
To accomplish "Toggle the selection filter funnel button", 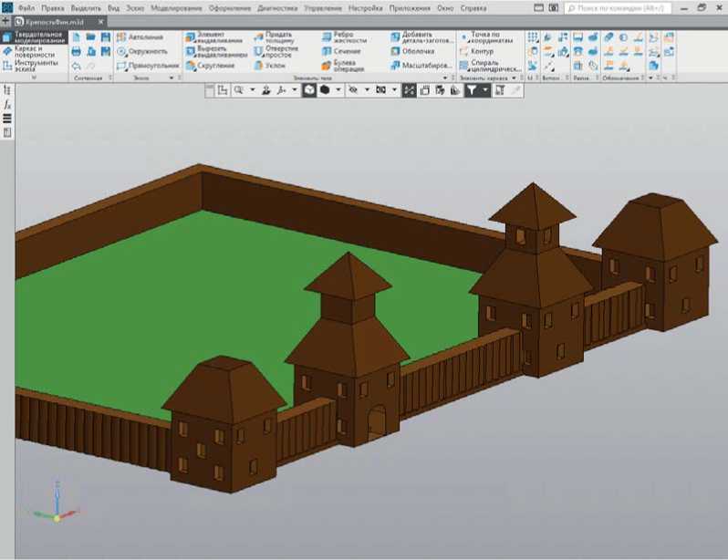I will (x=472, y=90).
